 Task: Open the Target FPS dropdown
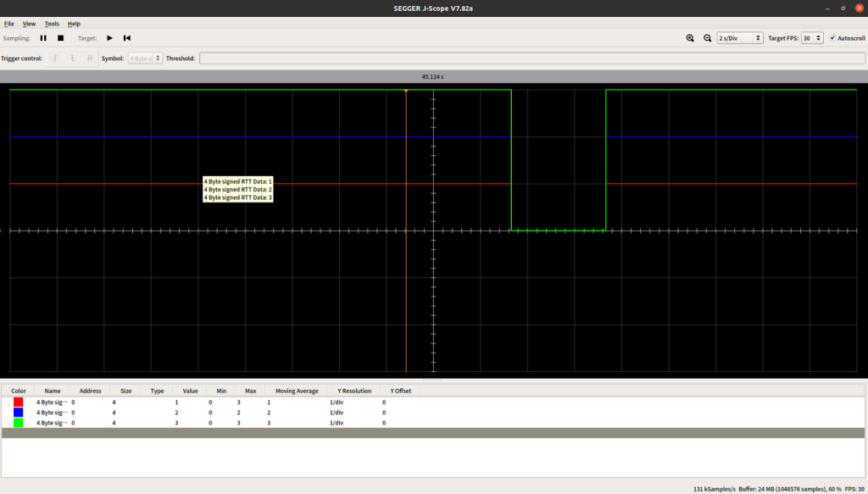click(812, 38)
